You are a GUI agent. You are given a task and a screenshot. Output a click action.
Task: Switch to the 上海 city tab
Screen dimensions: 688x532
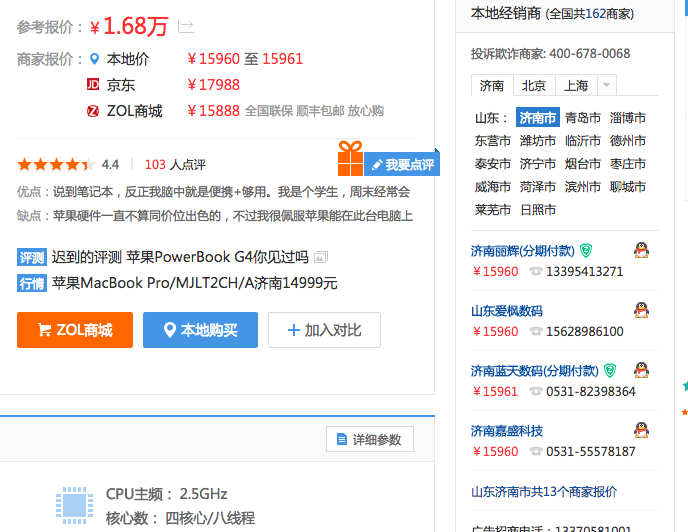click(x=576, y=85)
